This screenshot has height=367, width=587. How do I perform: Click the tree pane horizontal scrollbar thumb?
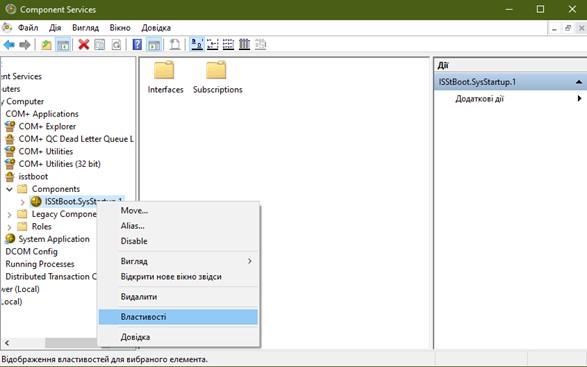(x=71, y=342)
